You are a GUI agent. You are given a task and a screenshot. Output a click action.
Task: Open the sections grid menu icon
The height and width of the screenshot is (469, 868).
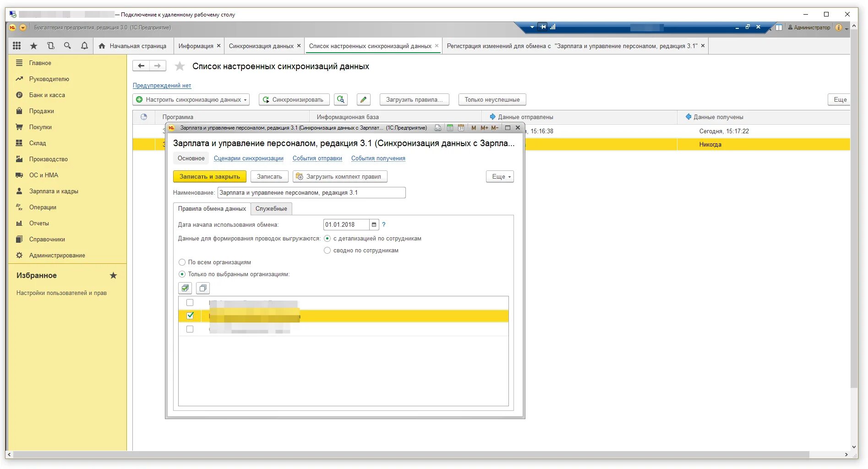(x=17, y=46)
